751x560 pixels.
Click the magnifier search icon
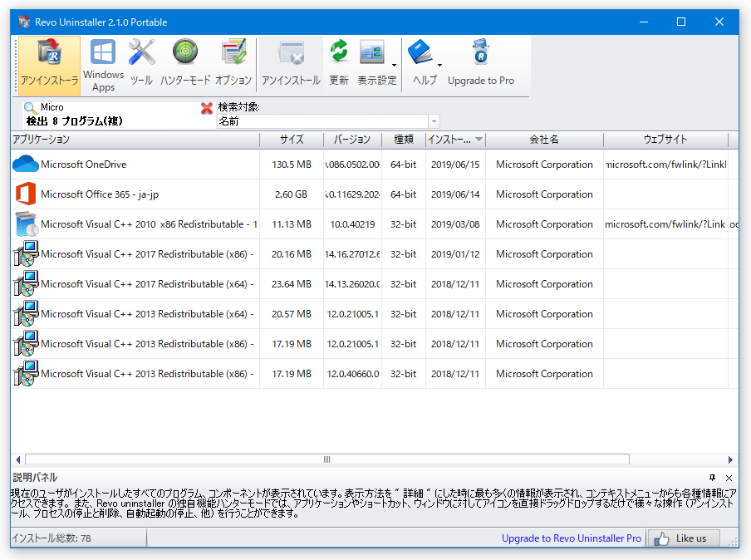[x=30, y=108]
